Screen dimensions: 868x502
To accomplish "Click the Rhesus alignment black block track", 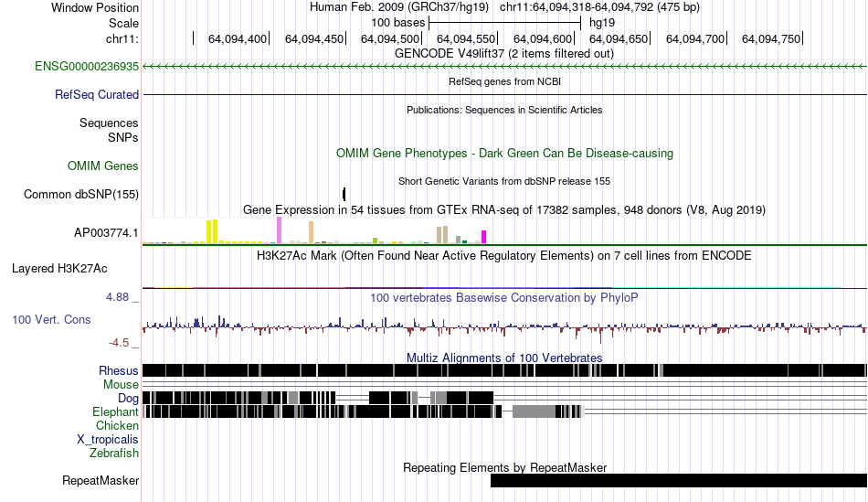I will pyautogui.click(x=504, y=370).
